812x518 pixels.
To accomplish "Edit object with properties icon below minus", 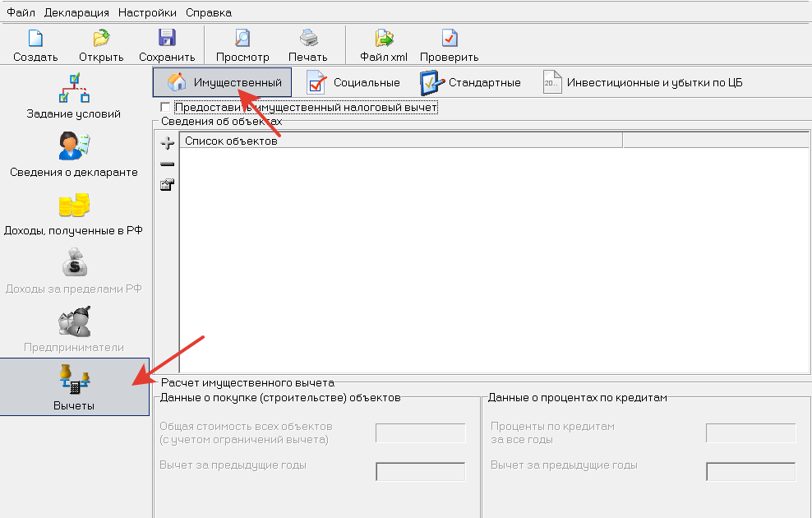I will [x=167, y=185].
